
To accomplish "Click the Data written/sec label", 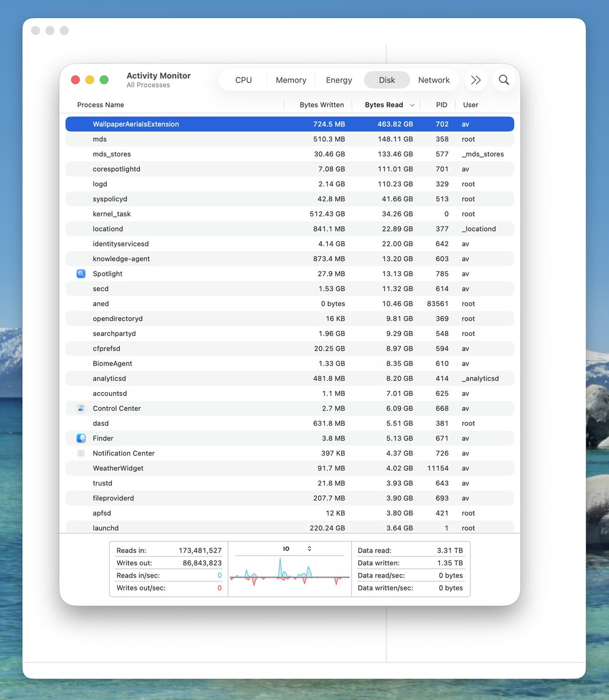I will [x=386, y=588].
